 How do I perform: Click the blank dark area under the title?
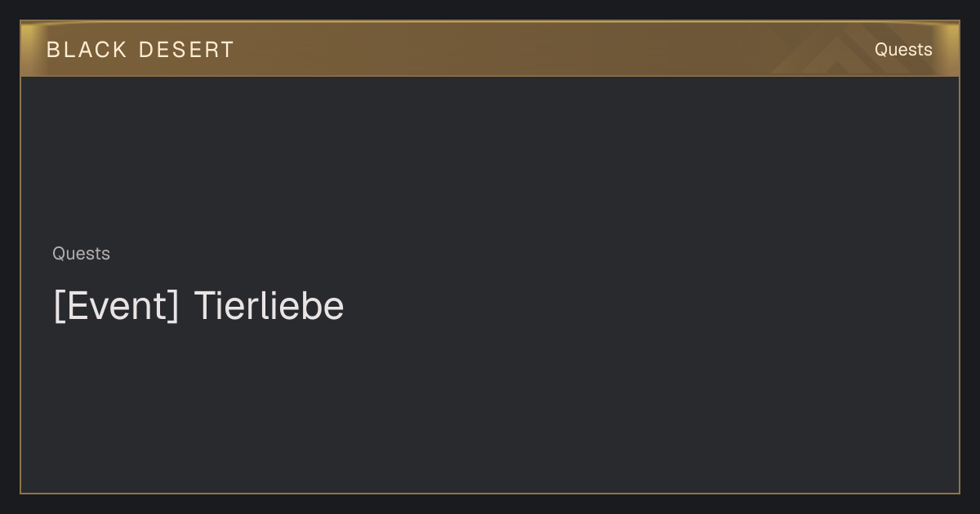point(490,408)
